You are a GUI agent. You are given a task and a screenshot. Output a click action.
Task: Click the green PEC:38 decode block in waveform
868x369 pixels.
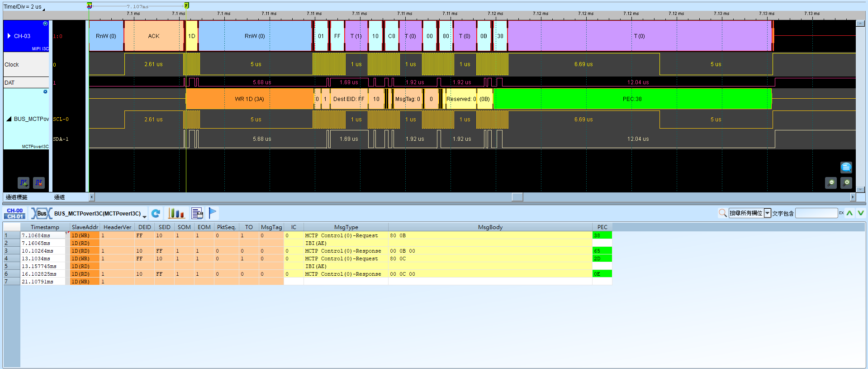[632, 99]
